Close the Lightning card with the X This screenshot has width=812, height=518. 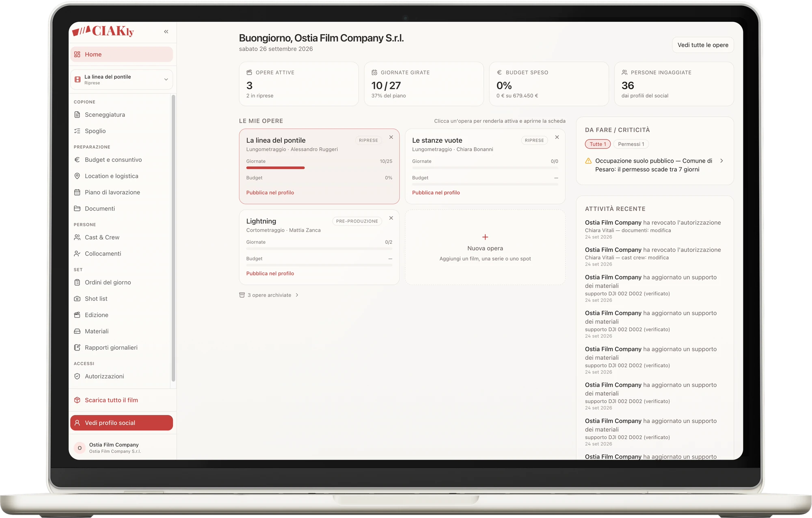click(x=391, y=218)
